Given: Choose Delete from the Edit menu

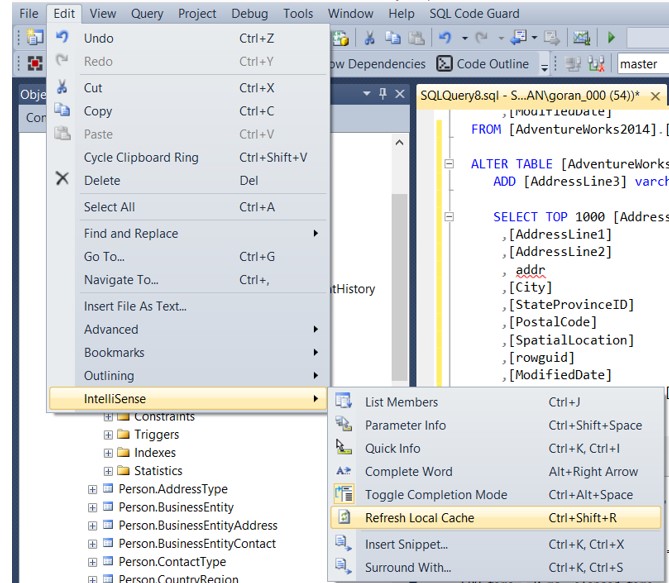Looking at the screenshot, I should click(x=188, y=181).
